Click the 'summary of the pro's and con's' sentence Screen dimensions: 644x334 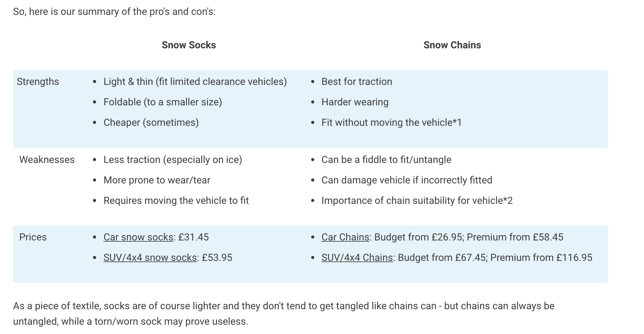tap(114, 11)
